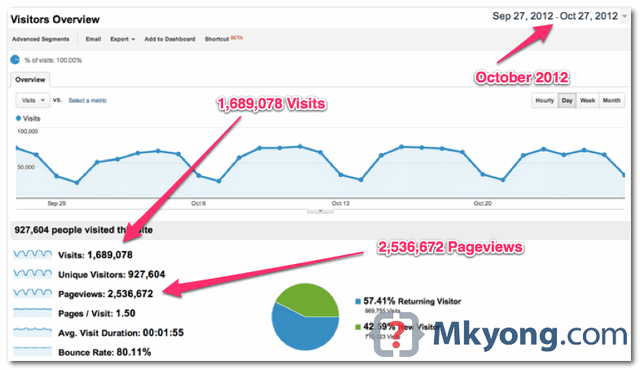The height and width of the screenshot is (370, 640).
Task: Open the date range dropdown arrow
Action: 624,16
